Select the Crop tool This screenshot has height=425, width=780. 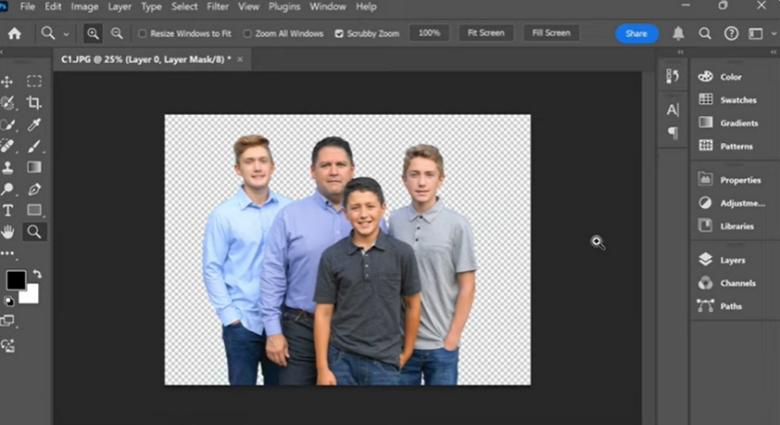pos(34,103)
